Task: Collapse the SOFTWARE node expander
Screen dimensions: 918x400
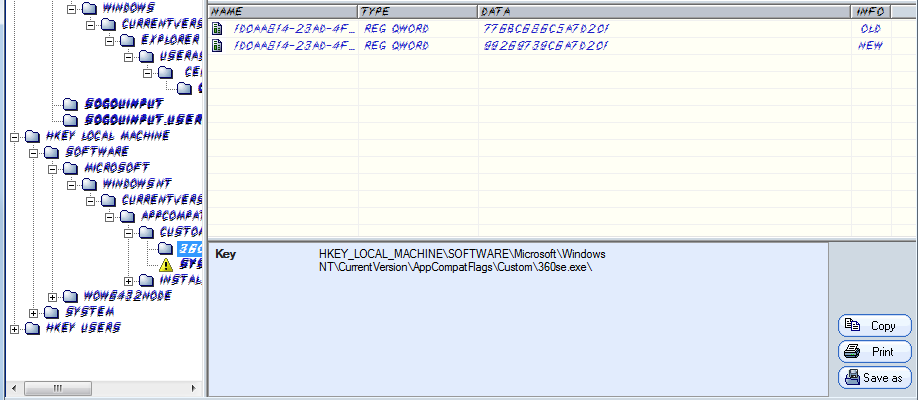Action: point(33,152)
